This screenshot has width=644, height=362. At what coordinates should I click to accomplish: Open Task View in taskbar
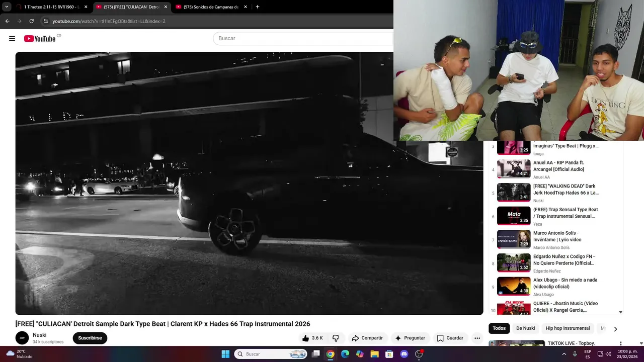(x=315, y=354)
